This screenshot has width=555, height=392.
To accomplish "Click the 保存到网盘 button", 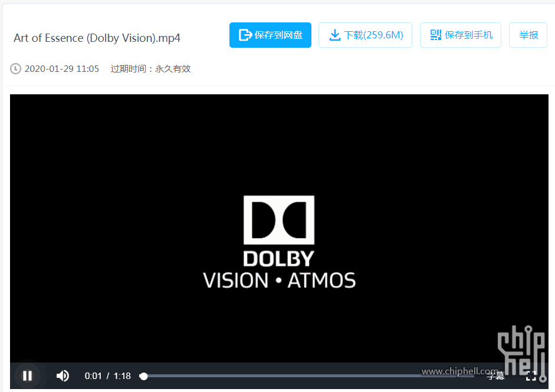I will [270, 35].
